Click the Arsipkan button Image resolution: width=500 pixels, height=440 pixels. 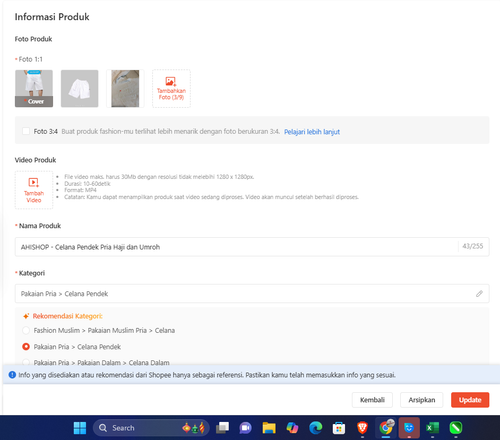422,400
